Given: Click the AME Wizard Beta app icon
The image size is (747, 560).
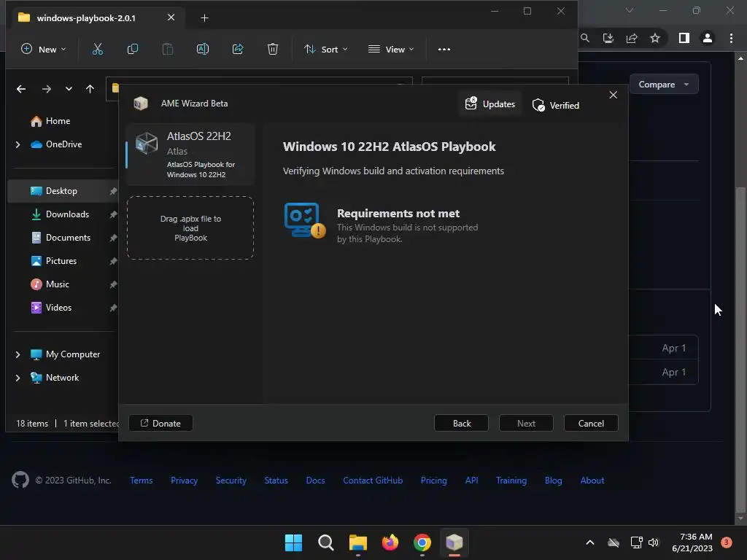Looking at the screenshot, I should pos(141,104).
